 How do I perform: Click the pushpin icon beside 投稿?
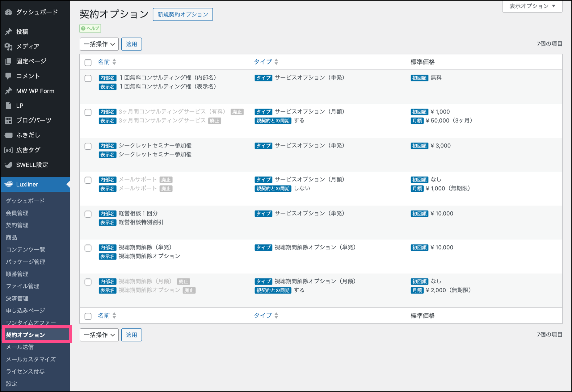click(9, 31)
